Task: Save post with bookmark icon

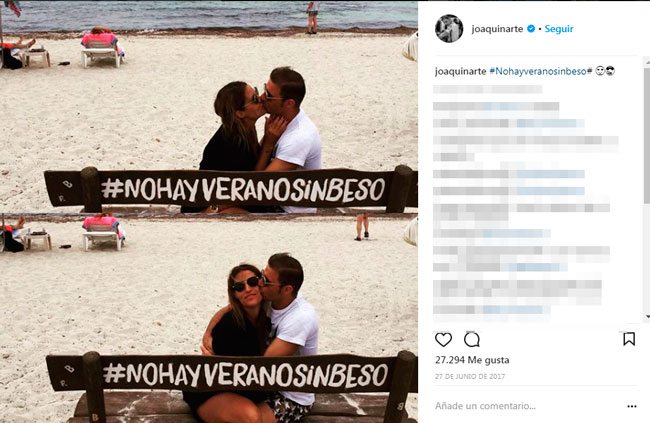Action: pyautogui.click(x=629, y=339)
